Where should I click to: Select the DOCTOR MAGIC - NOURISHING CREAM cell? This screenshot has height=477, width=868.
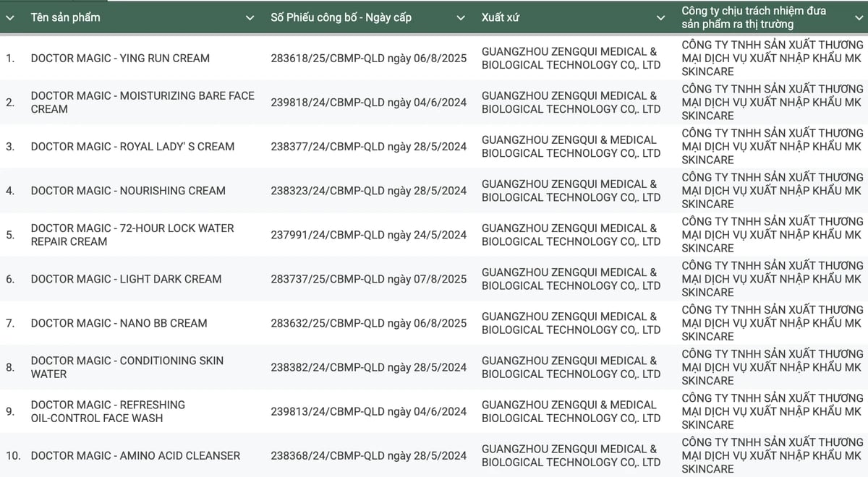[x=128, y=190]
